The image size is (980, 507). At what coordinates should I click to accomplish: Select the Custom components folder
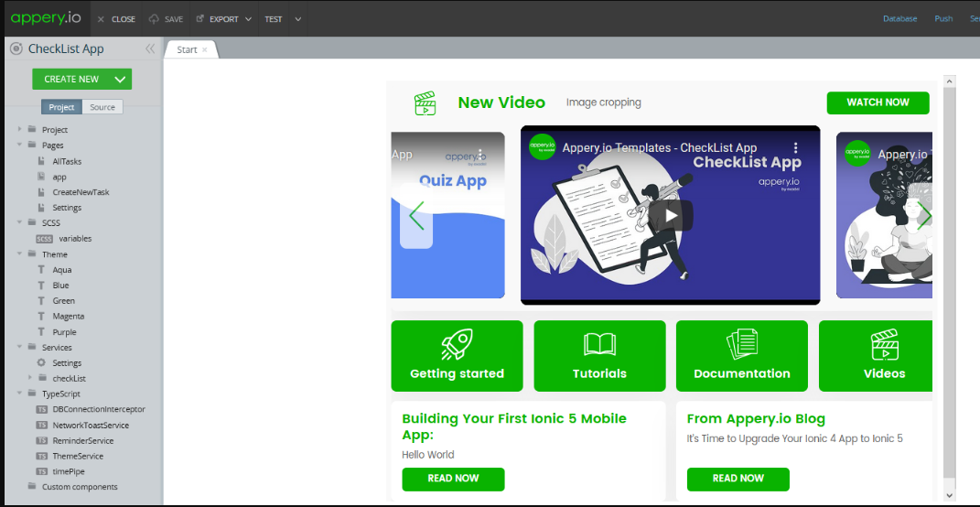80,486
